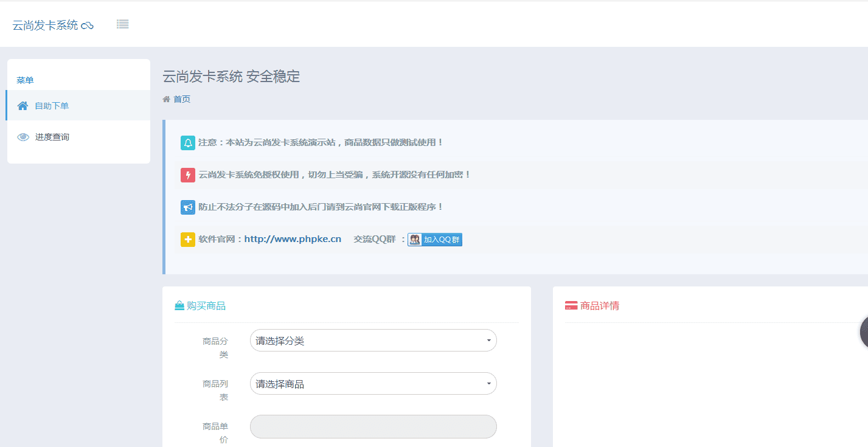Click the house icon next to 自助下单
Image resolution: width=868 pixels, height=447 pixels.
click(x=23, y=105)
